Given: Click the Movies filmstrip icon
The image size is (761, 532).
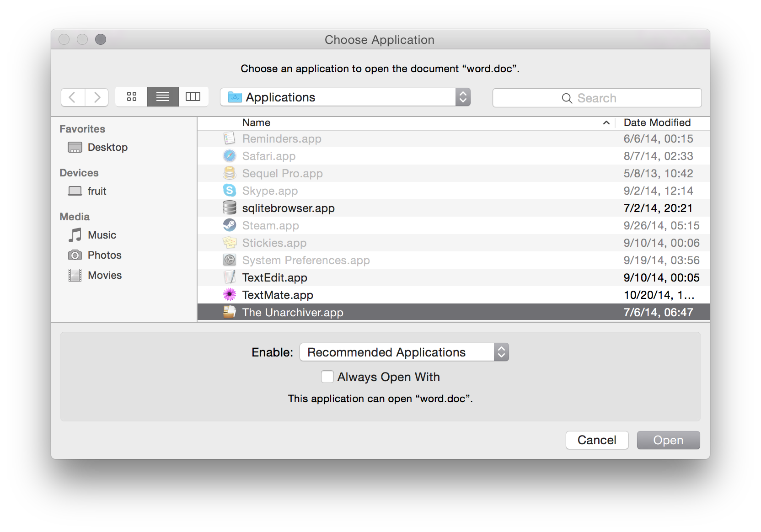Looking at the screenshot, I should pos(75,275).
